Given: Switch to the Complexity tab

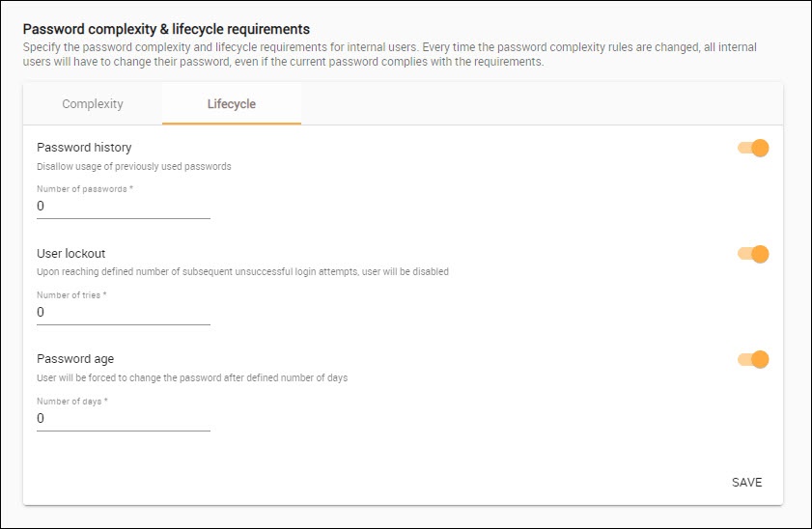Looking at the screenshot, I should coord(93,104).
